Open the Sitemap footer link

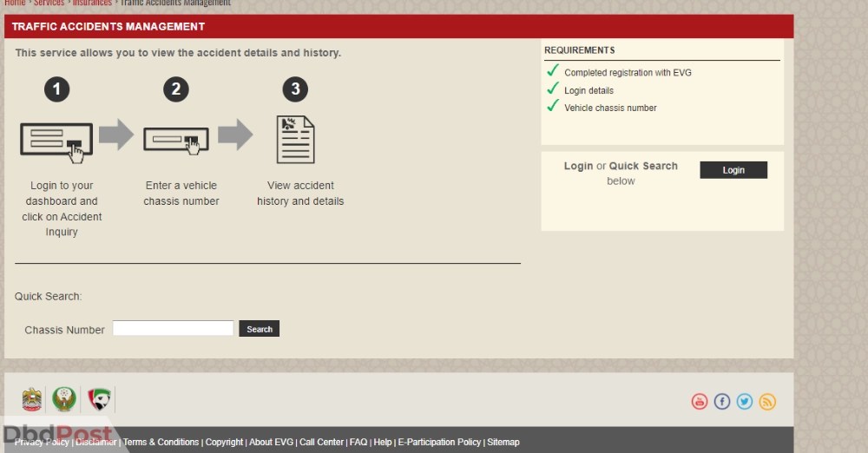(503, 442)
